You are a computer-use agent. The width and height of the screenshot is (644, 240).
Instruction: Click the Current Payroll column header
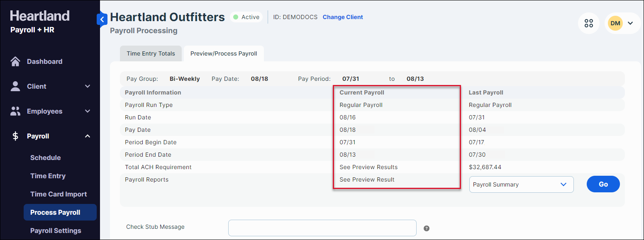[362, 92]
